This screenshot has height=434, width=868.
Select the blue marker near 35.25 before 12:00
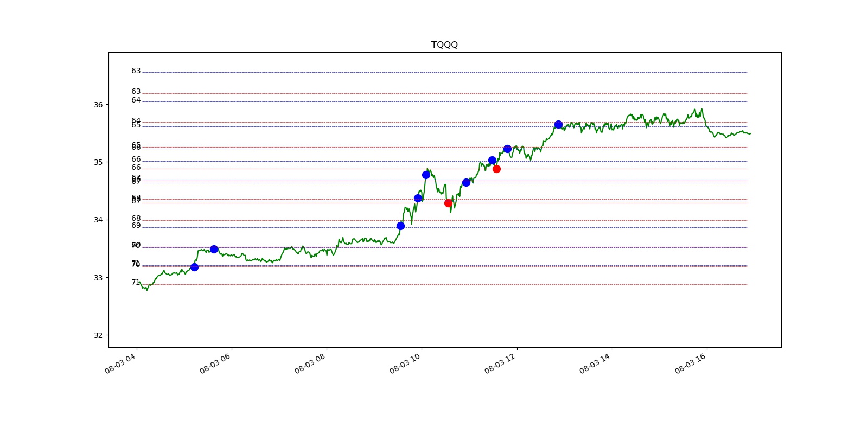(507, 149)
